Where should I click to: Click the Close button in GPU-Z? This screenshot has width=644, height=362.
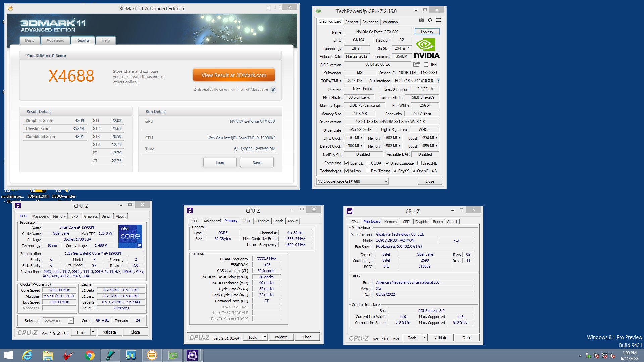(430, 181)
